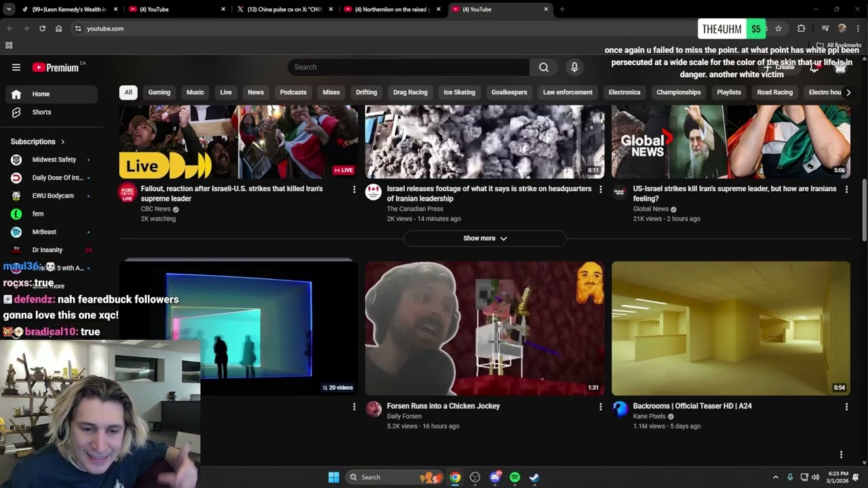
Task: Open the browser extensions puzzle icon
Action: click(x=802, y=28)
